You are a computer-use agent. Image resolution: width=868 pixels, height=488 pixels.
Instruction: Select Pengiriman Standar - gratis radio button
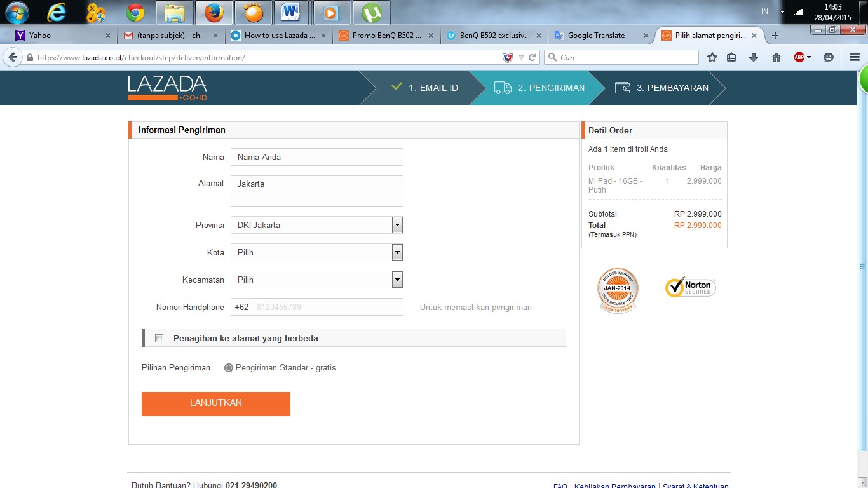(x=229, y=368)
